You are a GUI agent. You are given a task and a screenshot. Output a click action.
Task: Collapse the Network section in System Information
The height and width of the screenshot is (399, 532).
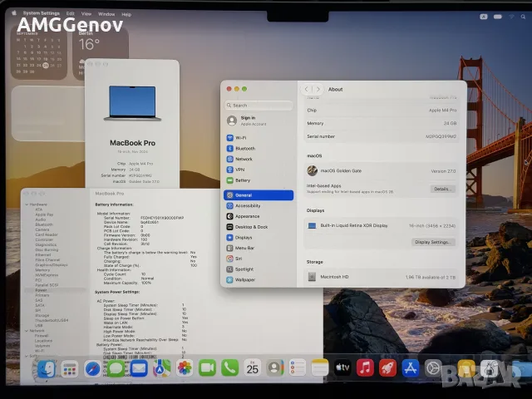[27, 331]
